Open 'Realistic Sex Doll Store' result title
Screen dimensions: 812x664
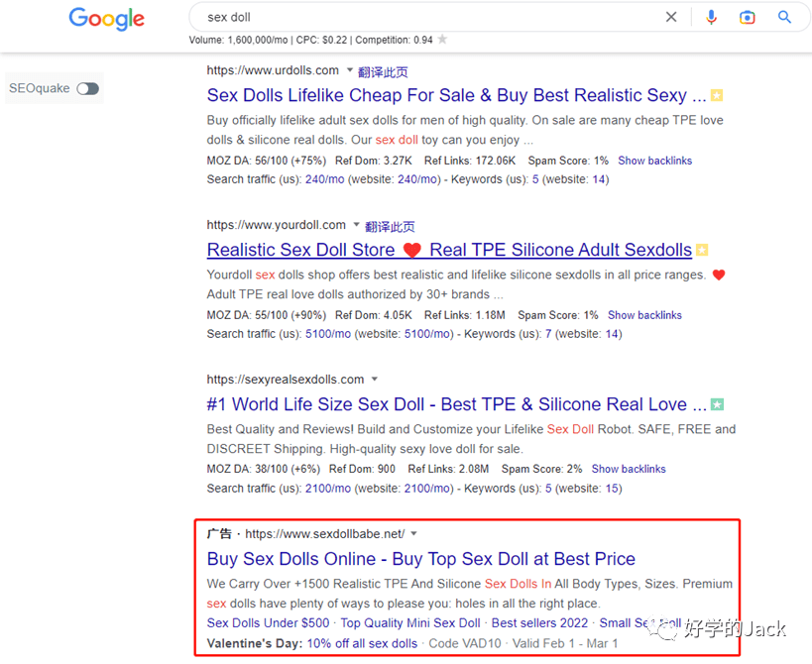[x=449, y=250]
